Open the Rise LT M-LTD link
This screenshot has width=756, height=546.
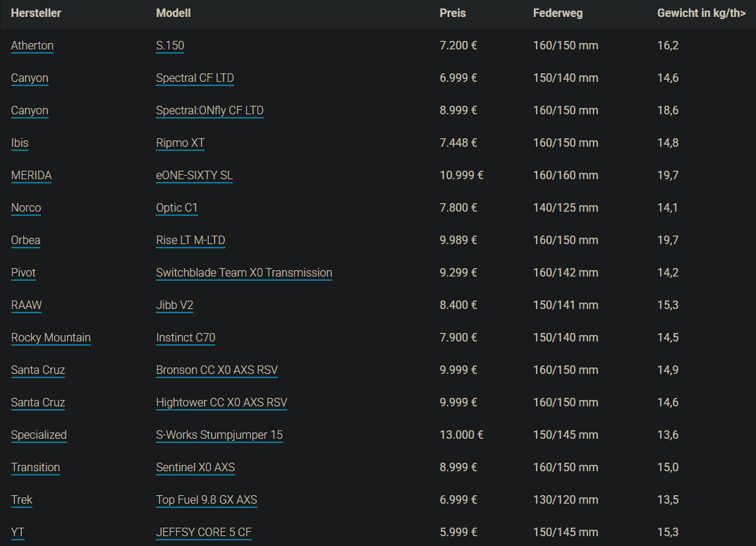click(190, 241)
